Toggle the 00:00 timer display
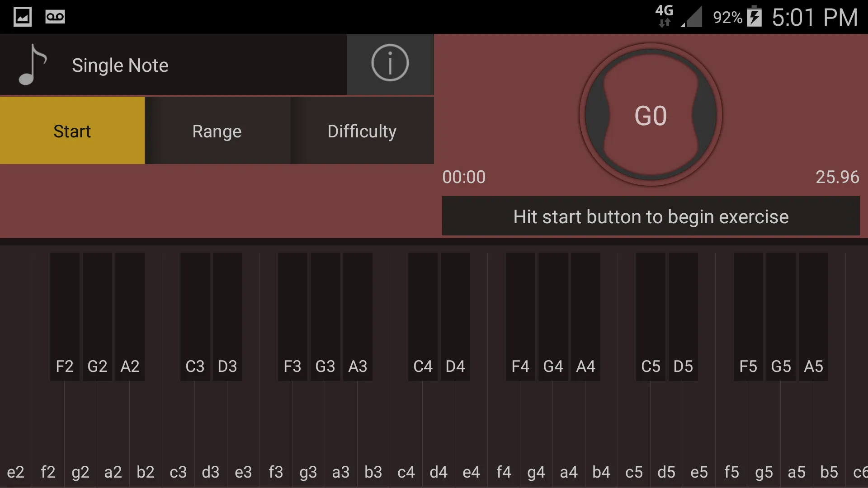 pos(464,176)
